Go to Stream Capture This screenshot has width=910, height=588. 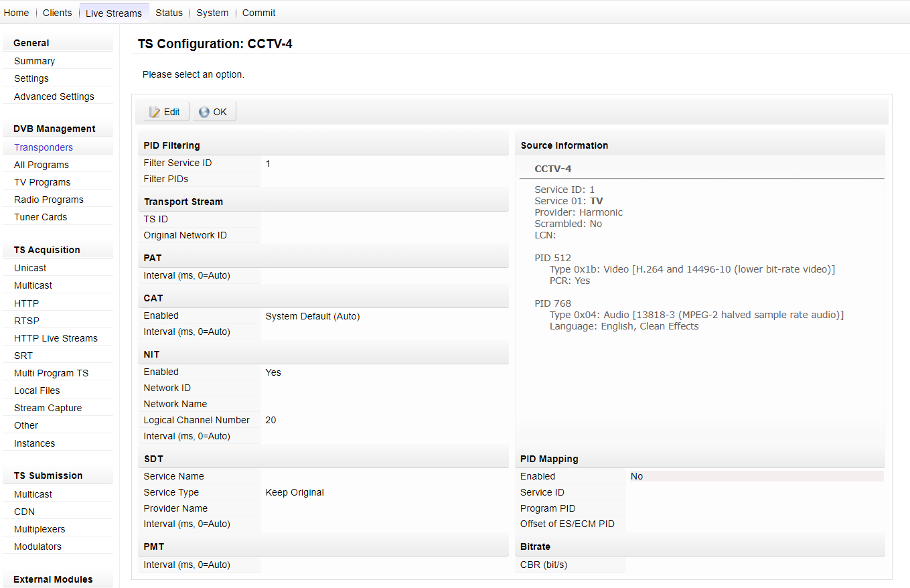pyautogui.click(x=48, y=408)
